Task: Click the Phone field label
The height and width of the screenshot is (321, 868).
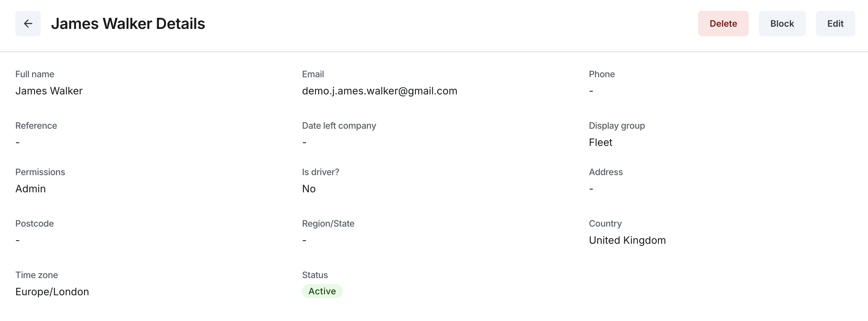Action: 601,74
